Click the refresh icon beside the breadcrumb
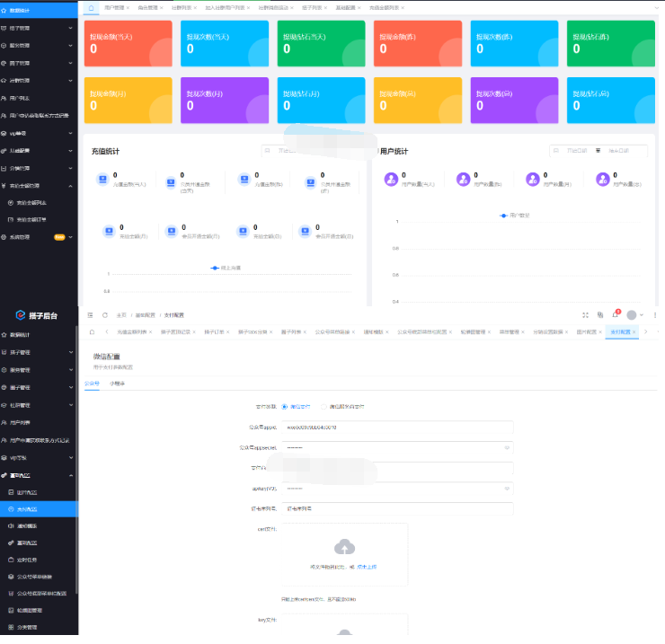The height and width of the screenshot is (644, 665). [x=105, y=314]
